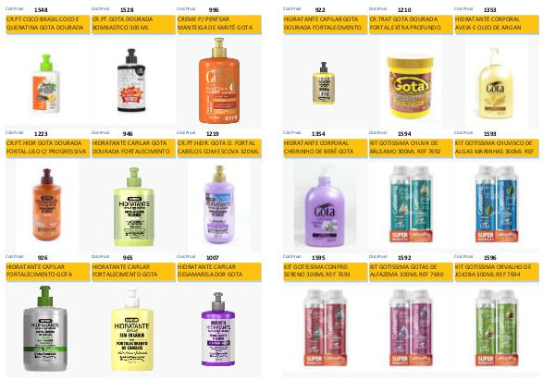Select the lilac Escova 320ML bottle image
Screen dimensions: 555x392
219,204
